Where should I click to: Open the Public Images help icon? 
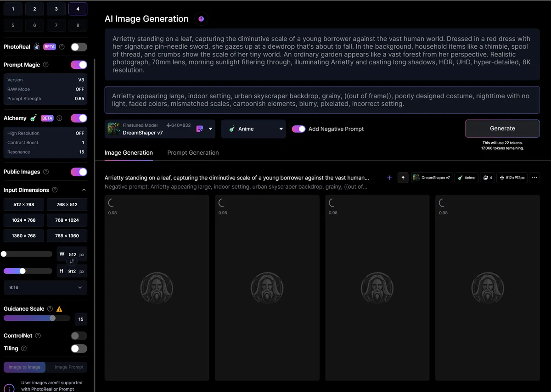[x=45, y=172]
